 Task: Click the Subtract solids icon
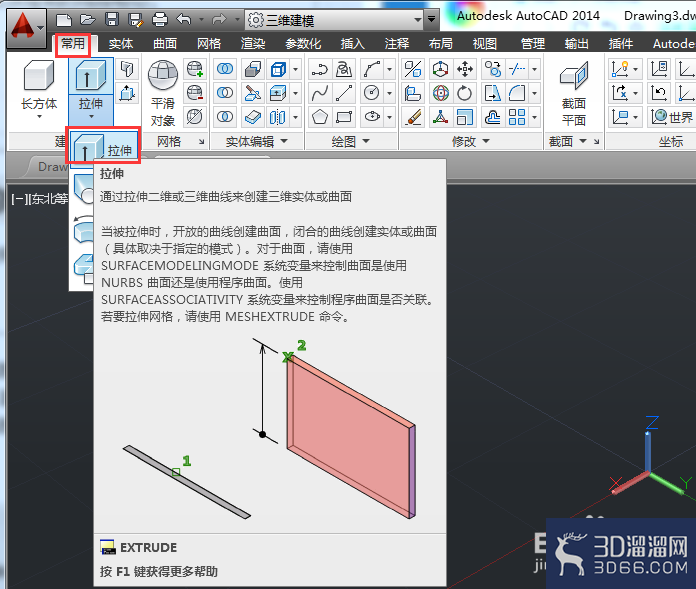pyautogui.click(x=225, y=93)
